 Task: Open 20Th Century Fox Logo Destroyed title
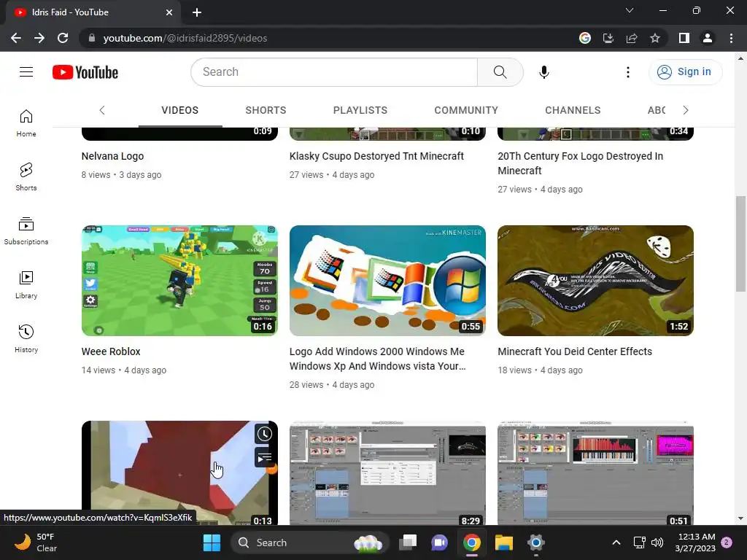point(580,163)
